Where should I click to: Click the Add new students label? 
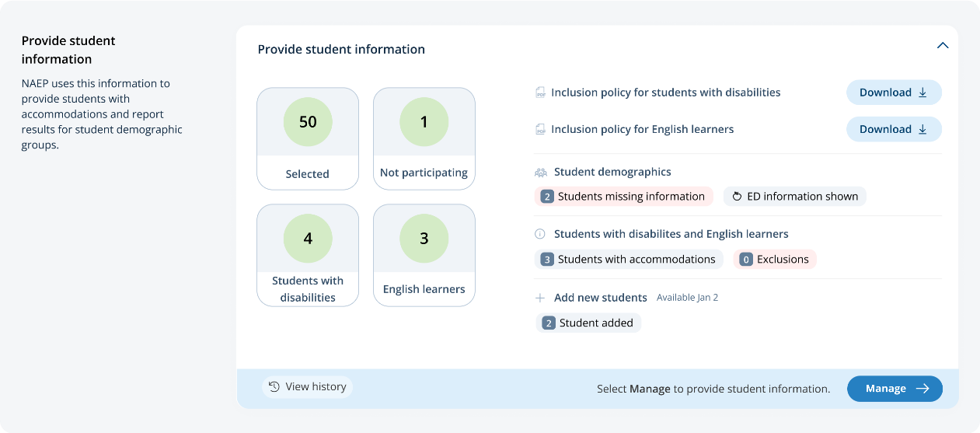coord(600,298)
